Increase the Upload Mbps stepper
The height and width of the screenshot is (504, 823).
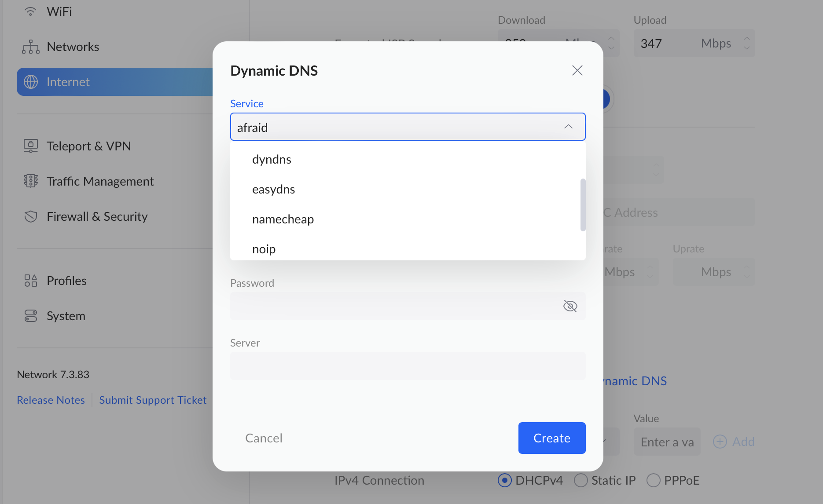click(746, 39)
